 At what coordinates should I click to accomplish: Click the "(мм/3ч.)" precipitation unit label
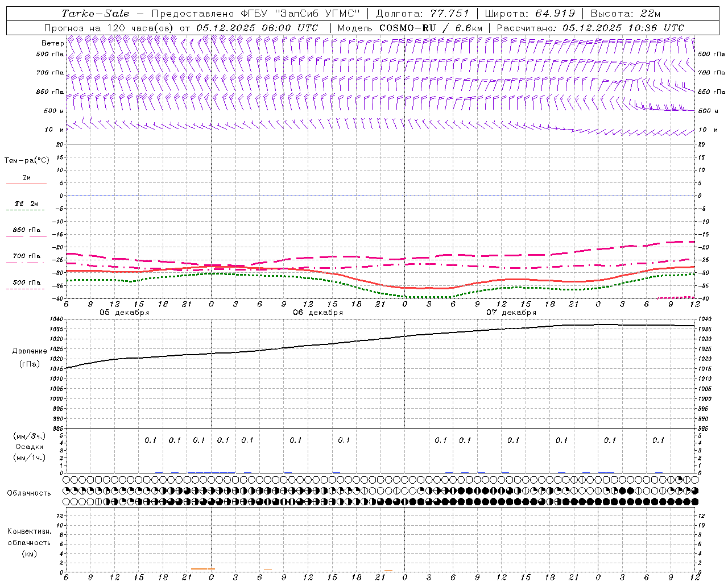[x=30, y=436]
